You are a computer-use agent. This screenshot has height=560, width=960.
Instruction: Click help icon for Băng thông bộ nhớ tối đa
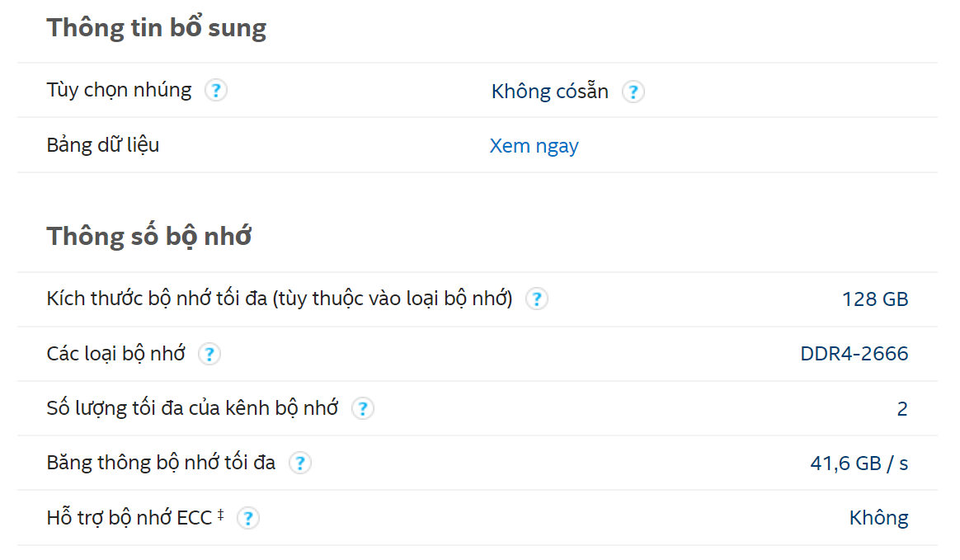click(x=300, y=464)
